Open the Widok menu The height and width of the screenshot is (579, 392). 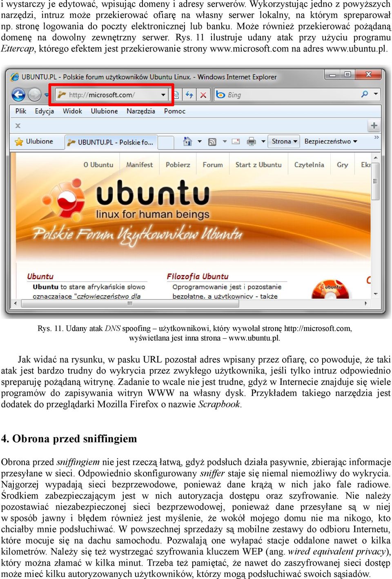tap(72, 111)
